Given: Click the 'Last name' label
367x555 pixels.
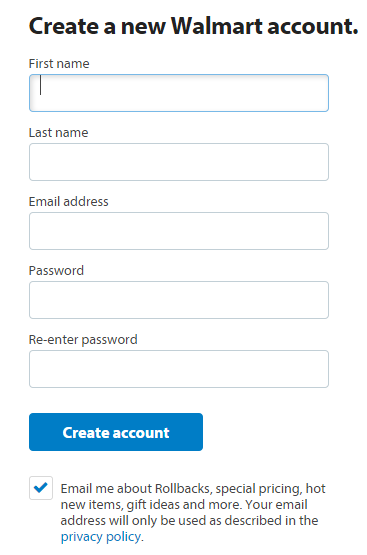Looking at the screenshot, I should (58, 133).
